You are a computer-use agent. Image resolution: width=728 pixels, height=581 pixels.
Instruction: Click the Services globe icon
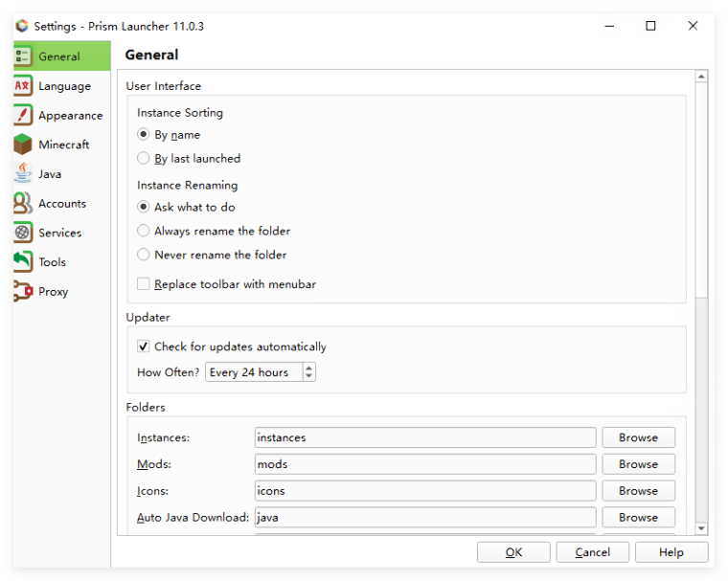pos(22,233)
